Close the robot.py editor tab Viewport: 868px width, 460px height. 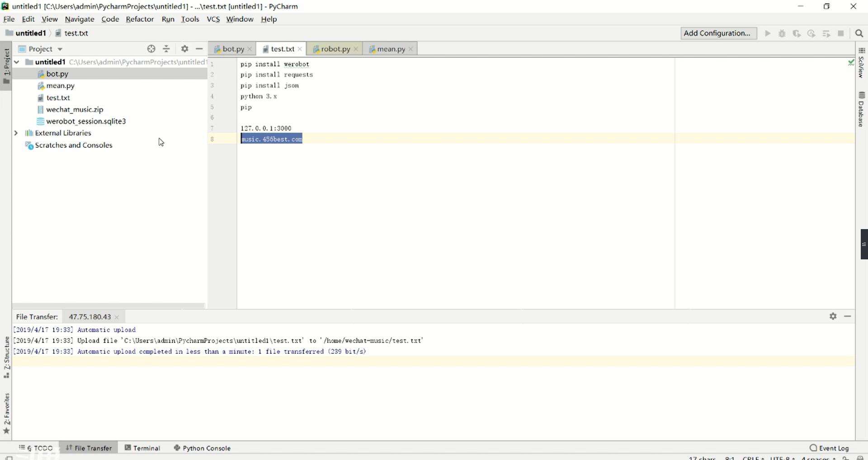click(x=356, y=49)
